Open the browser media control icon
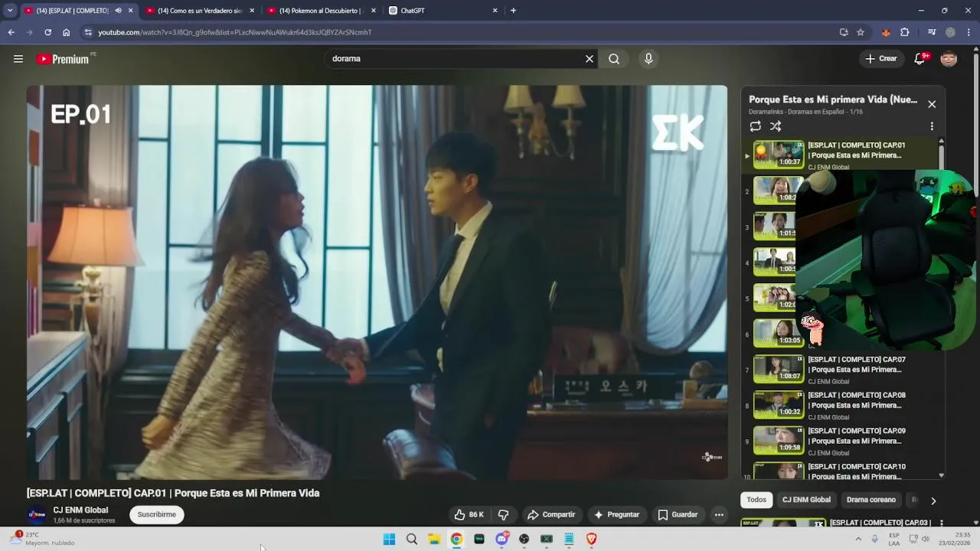The width and height of the screenshot is (980, 551). tap(932, 32)
